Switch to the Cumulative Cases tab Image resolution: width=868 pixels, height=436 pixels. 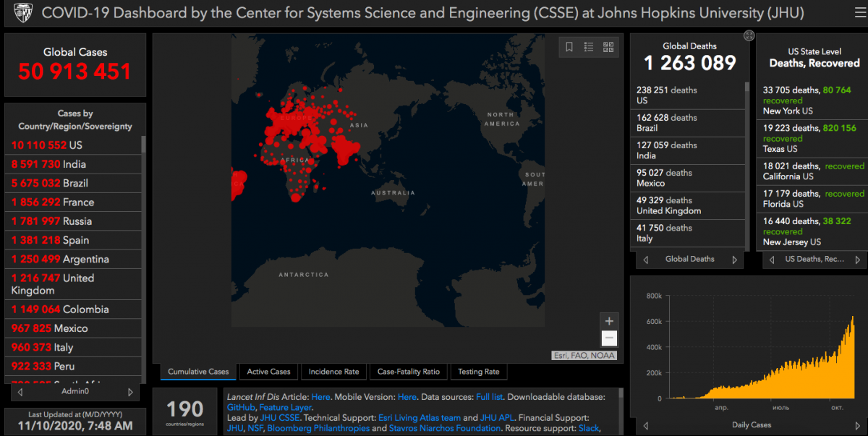click(198, 372)
